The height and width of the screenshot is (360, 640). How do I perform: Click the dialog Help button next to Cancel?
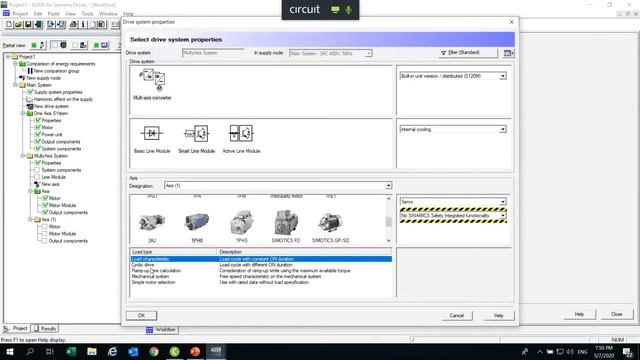coord(499,316)
